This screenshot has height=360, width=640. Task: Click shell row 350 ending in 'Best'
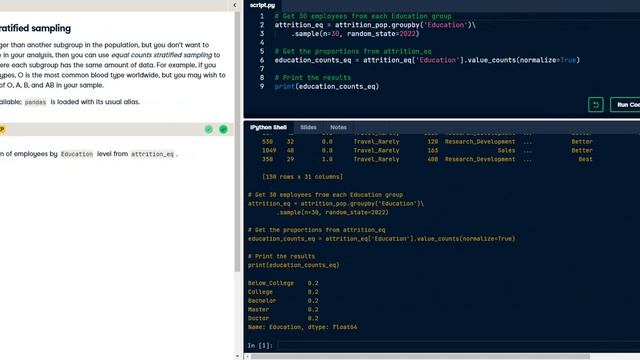pos(427,159)
